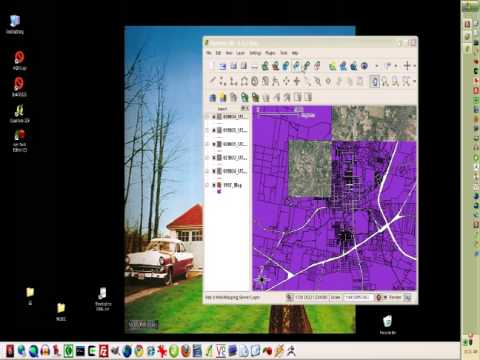
Task: Click the FileZilla icon in the taskbar
Action: click(x=104, y=351)
